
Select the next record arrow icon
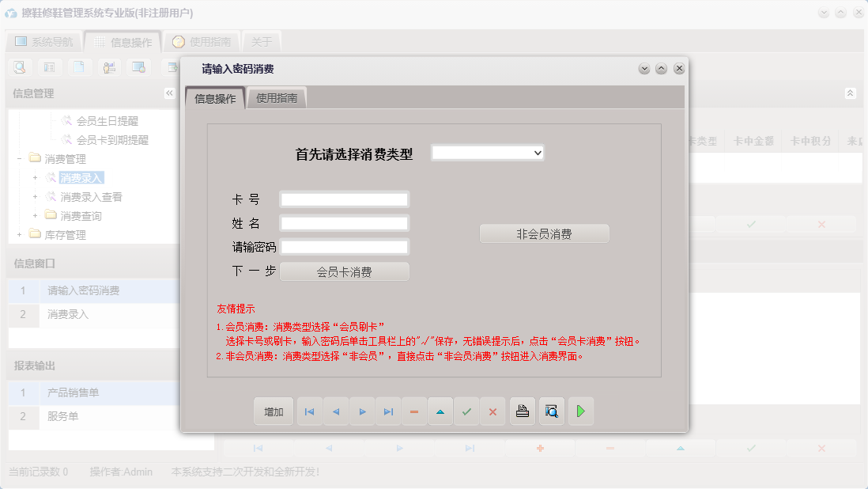coord(362,411)
